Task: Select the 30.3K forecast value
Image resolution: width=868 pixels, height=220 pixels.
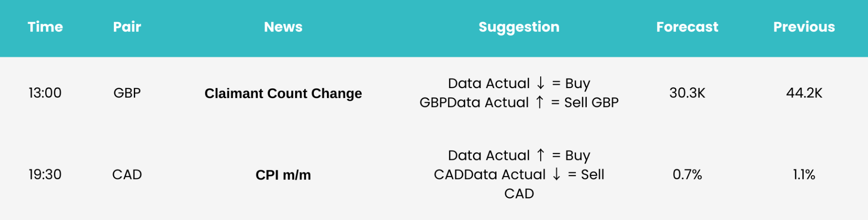Action: tap(687, 93)
